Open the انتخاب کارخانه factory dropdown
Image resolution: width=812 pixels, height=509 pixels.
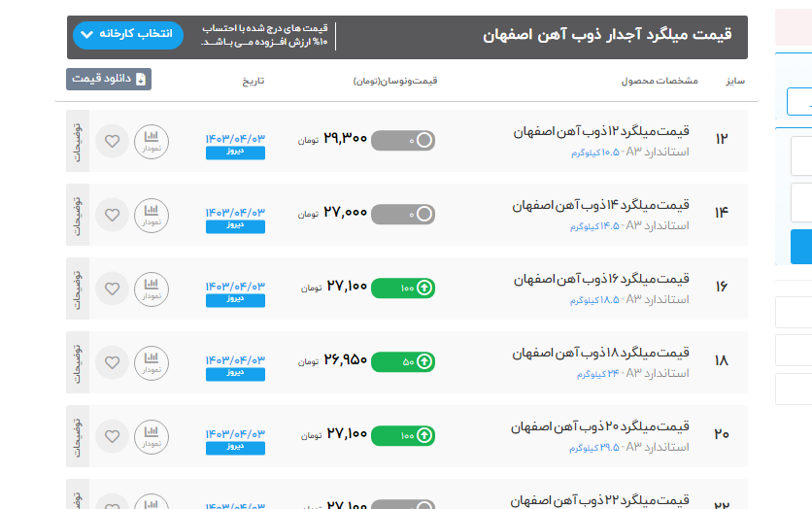point(127,35)
